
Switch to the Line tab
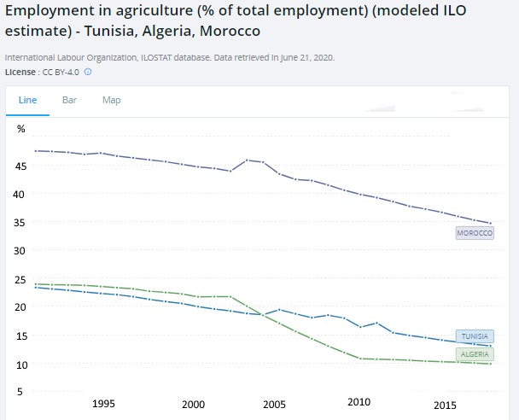click(x=27, y=100)
